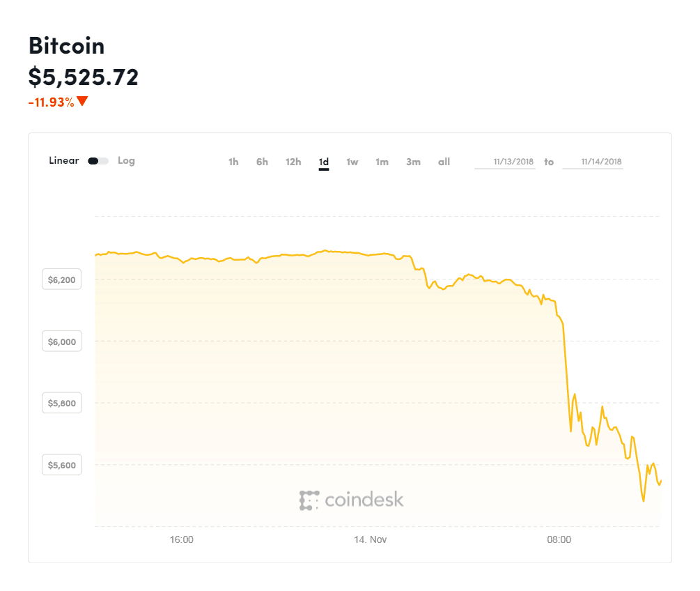
Task: Switch to the 3m time range
Action: [413, 162]
